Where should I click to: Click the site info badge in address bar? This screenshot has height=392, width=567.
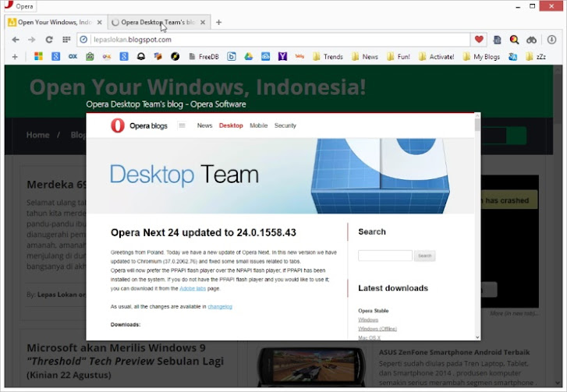(83, 40)
